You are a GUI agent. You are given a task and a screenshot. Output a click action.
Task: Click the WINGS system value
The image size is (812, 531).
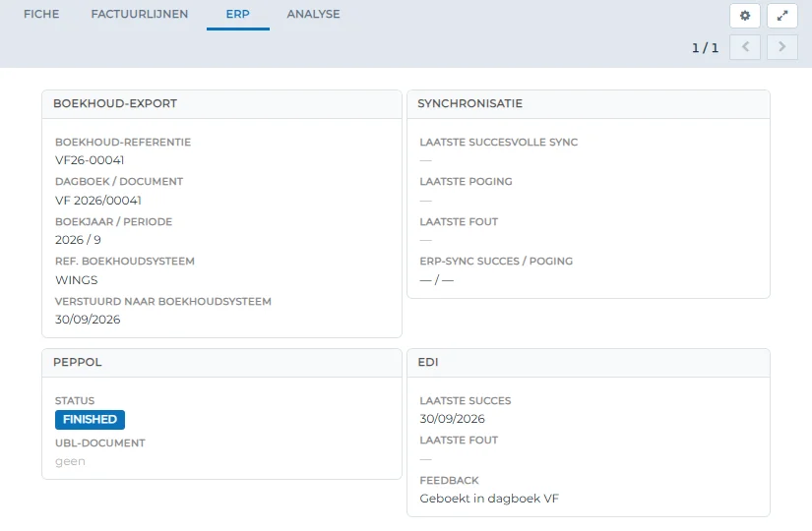(76, 280)
